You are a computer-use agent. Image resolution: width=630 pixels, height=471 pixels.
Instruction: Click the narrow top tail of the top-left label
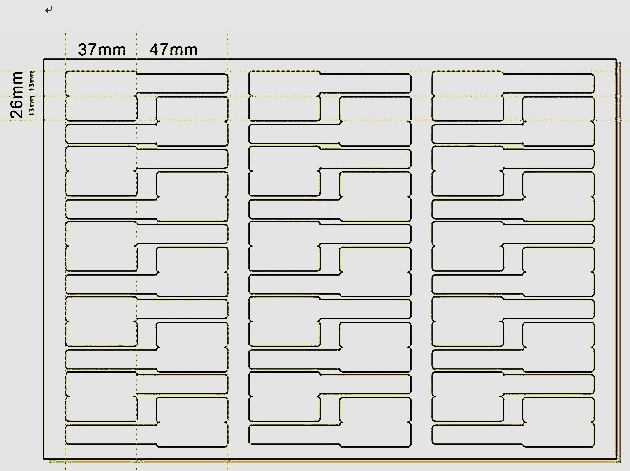tap(180, 82)
